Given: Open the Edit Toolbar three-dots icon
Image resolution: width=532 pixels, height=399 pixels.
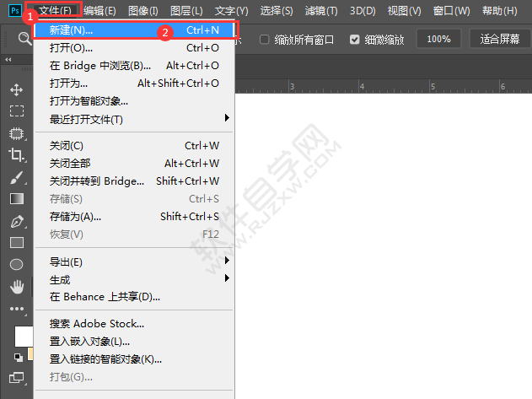Looking at the screenshot, I should pyautogui.click(x=17, y=309).
